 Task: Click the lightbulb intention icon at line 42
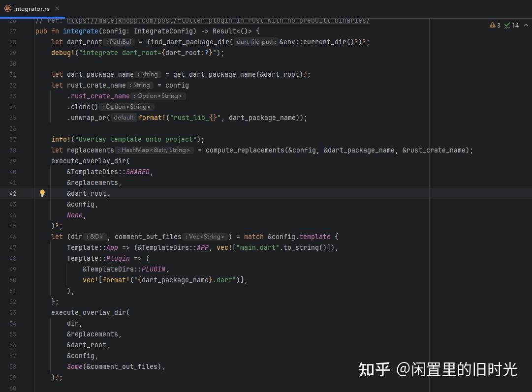tap(42, 193)
